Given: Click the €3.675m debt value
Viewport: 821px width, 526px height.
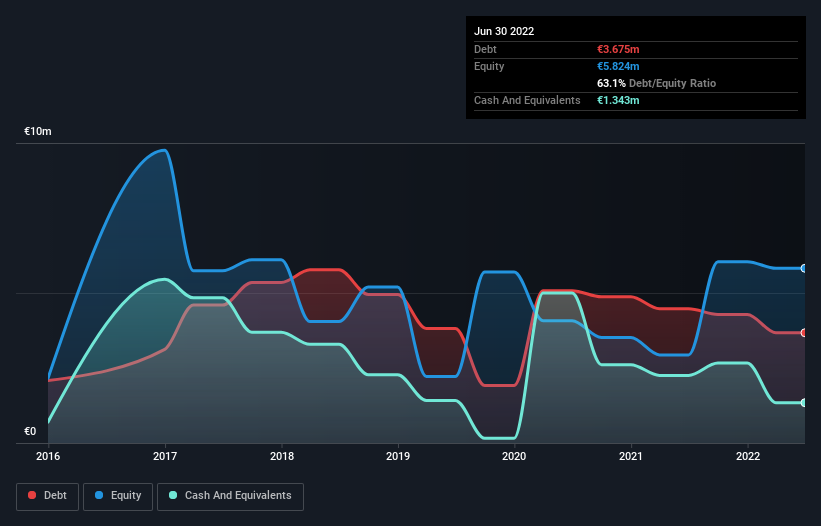Looking at the screenshot, I should click(x=618, y=49).
